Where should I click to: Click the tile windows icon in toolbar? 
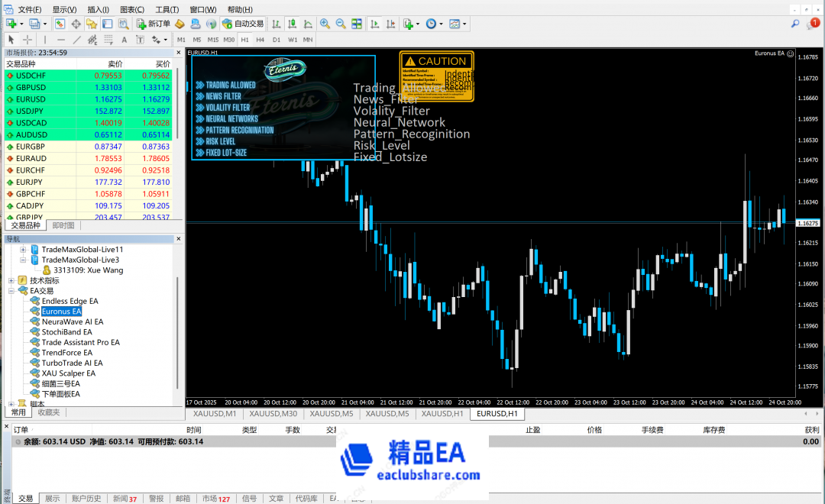click(356, 24)
